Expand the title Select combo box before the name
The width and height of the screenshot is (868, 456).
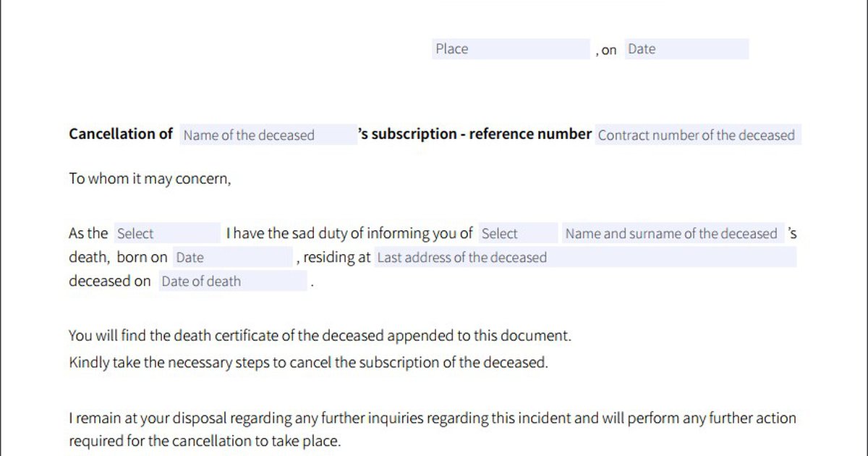coord(518,233)
